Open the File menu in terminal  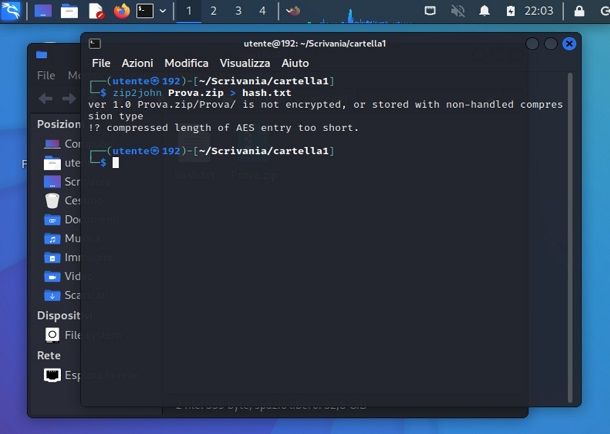[x=101, y=63]
